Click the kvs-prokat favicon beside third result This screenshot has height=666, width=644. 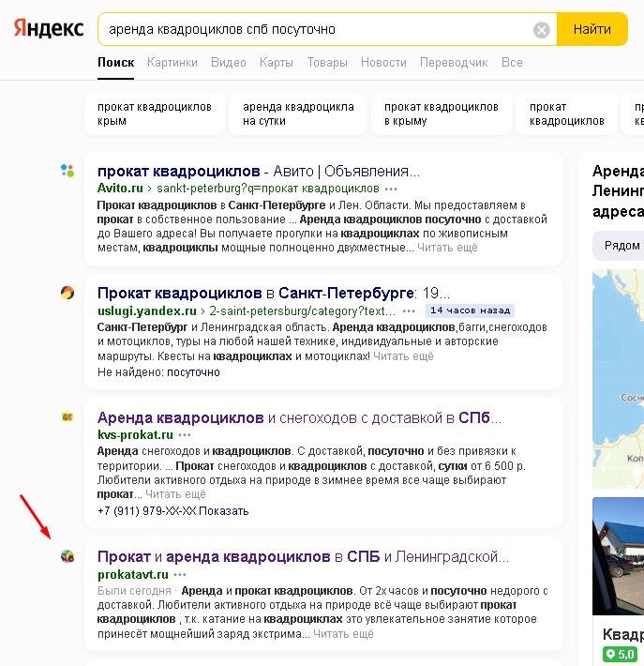point(67,417)
